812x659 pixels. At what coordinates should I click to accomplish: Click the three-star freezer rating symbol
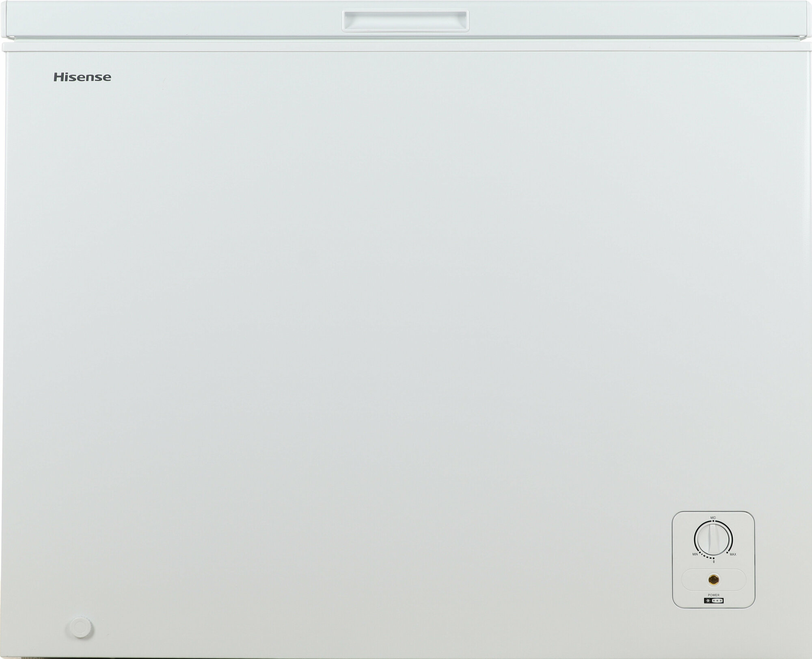[717, 601]
